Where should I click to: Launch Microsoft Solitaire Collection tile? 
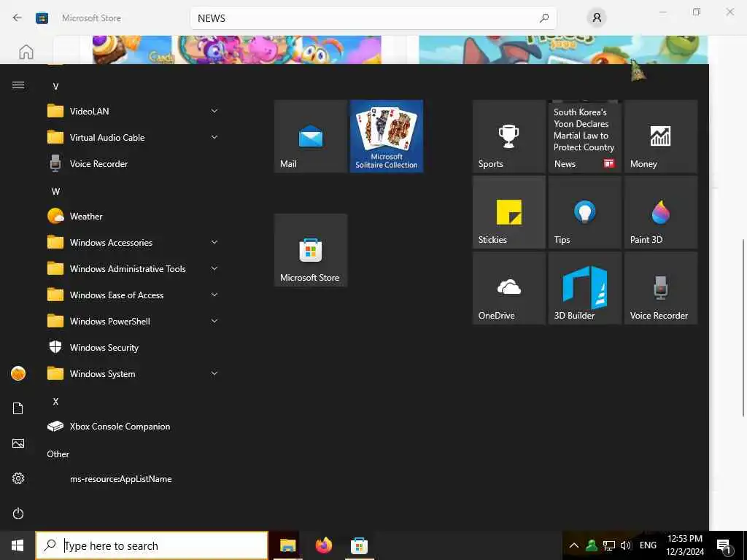[387, 136]
